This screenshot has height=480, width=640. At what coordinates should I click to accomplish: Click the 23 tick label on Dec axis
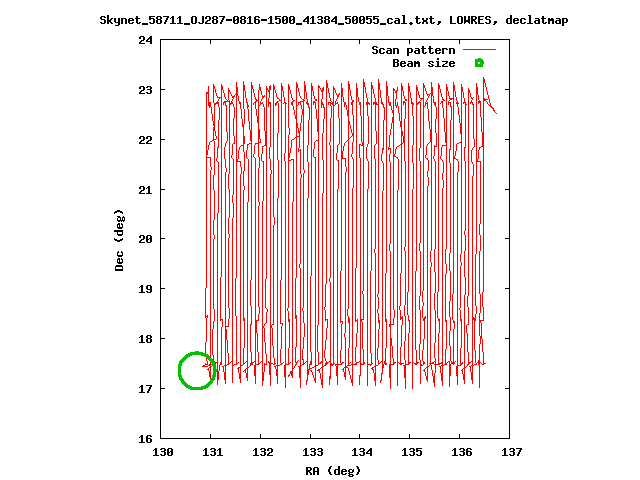point(145,90)
